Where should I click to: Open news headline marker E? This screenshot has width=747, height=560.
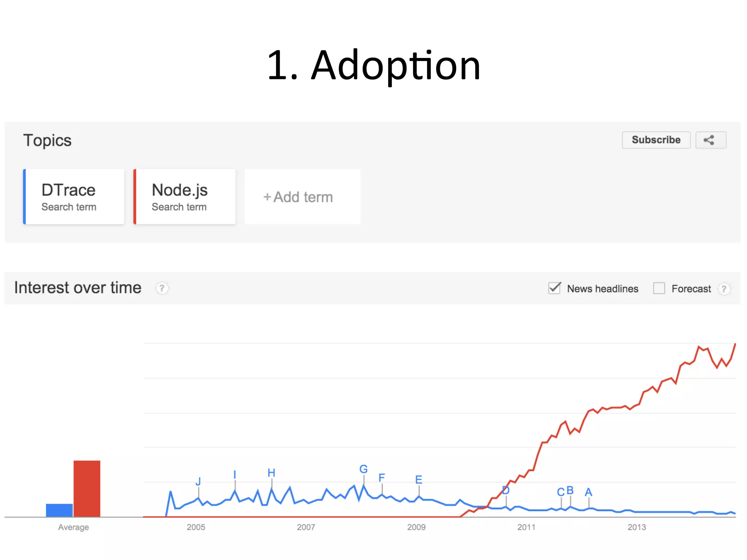(x=419, y=479)
